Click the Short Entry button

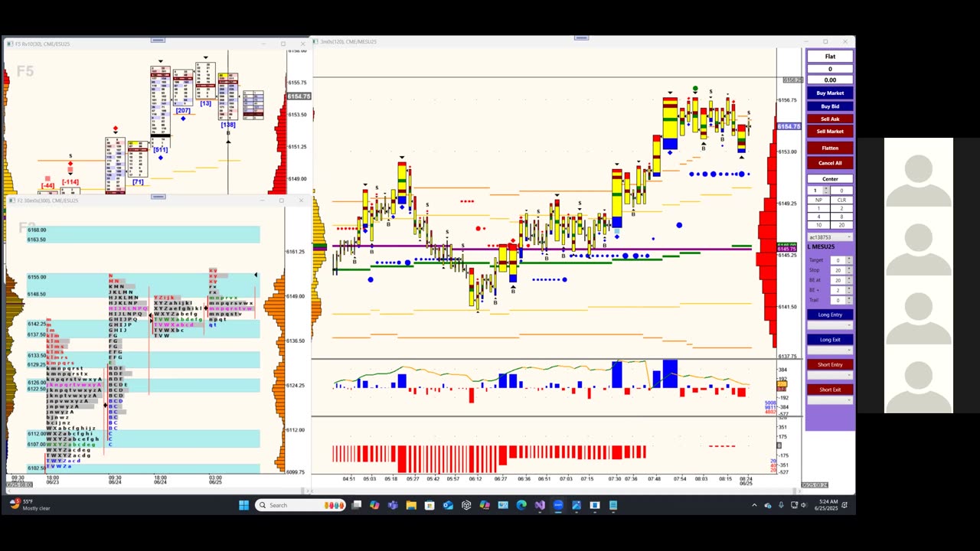tap(830, 364)
